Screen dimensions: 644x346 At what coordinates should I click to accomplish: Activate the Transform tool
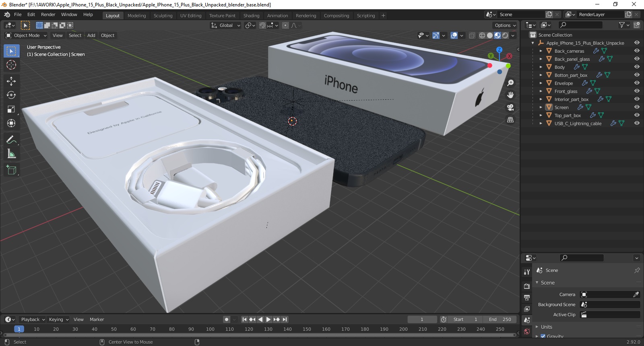tap(11, 123)
